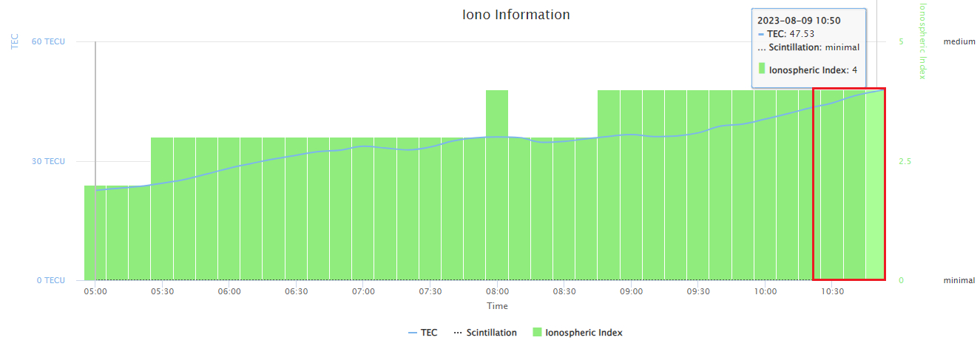980x346 pixels.
Task: Click the medium scintillation axis label
Action: tap(959, 41)
